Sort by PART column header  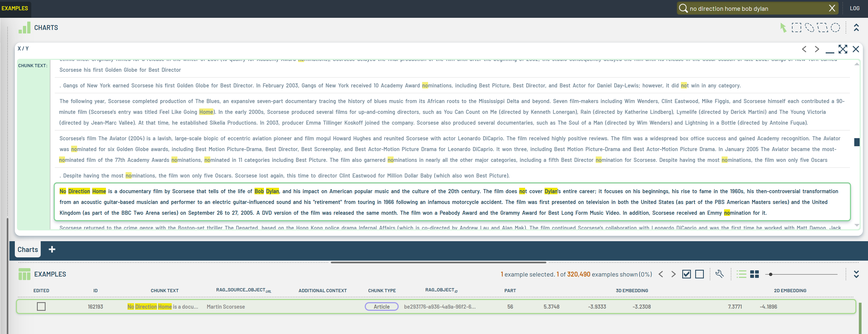point(510,291)
